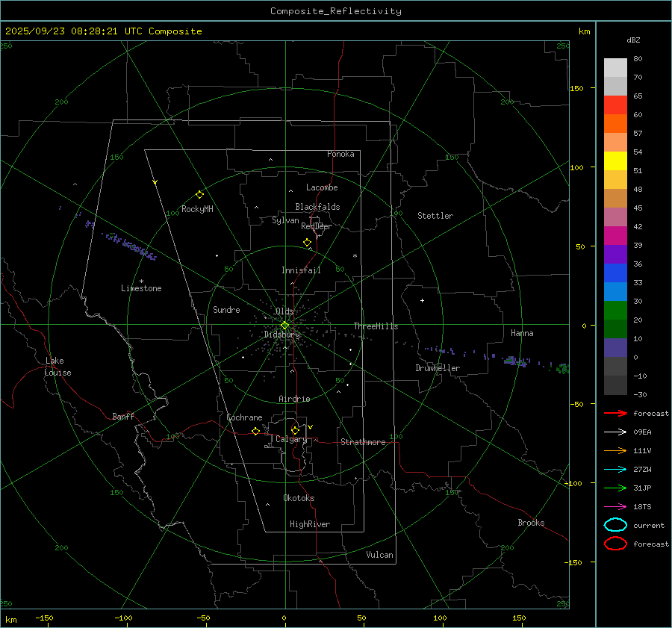The width and height of the screenshot is (672, 628).
Task: Click the yellow radar-center marker at Didsbury
Action: pos(284,325)
